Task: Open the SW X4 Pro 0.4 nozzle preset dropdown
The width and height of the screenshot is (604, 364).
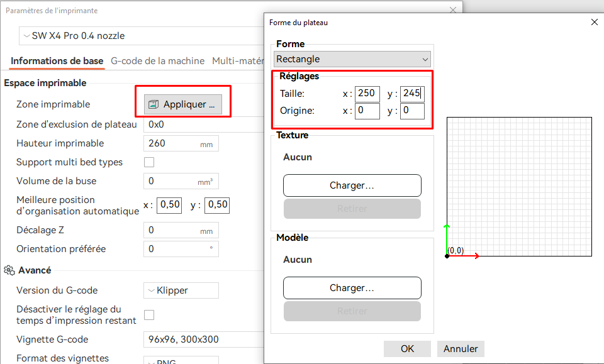Action: point(142,36)
